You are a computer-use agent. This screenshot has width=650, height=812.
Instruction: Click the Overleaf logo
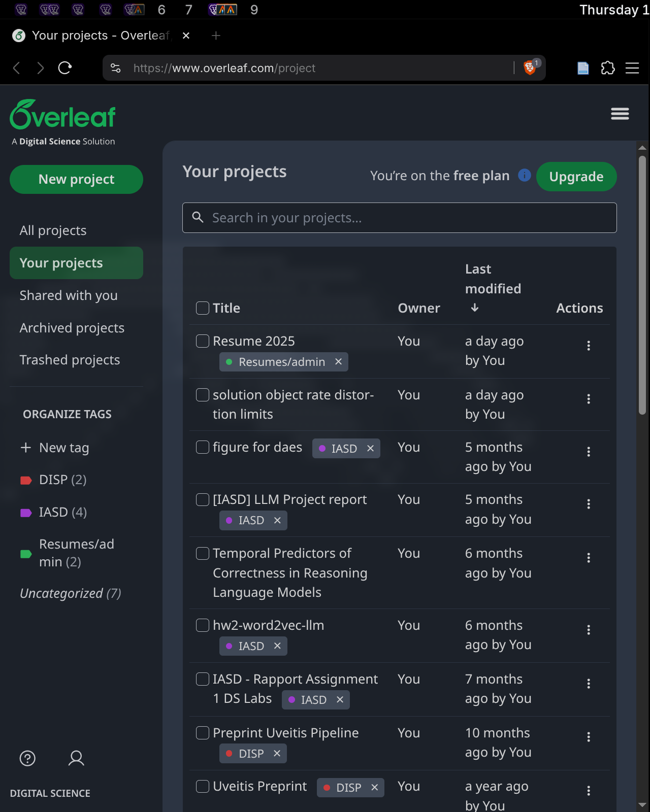click(63, 115)
